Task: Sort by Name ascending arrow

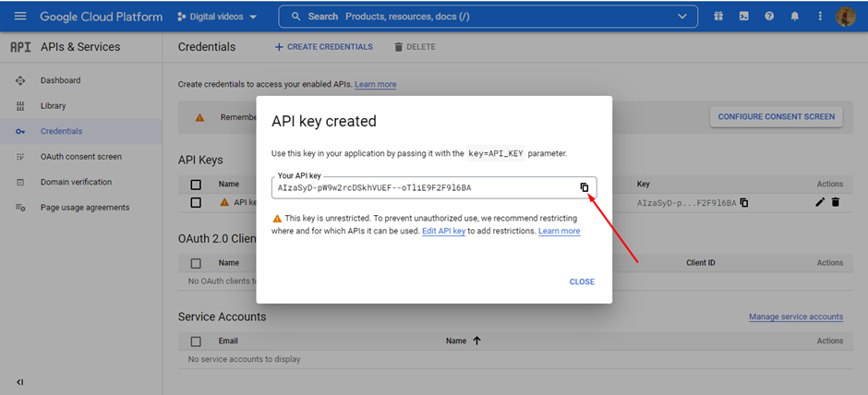Action: (x=477, y=341)
